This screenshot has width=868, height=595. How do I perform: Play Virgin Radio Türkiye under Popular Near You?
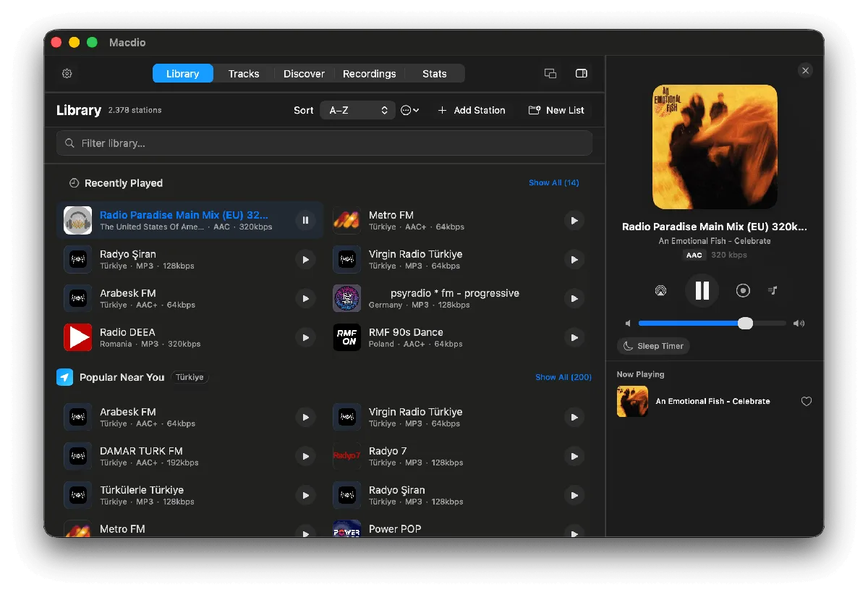point(574,417)
